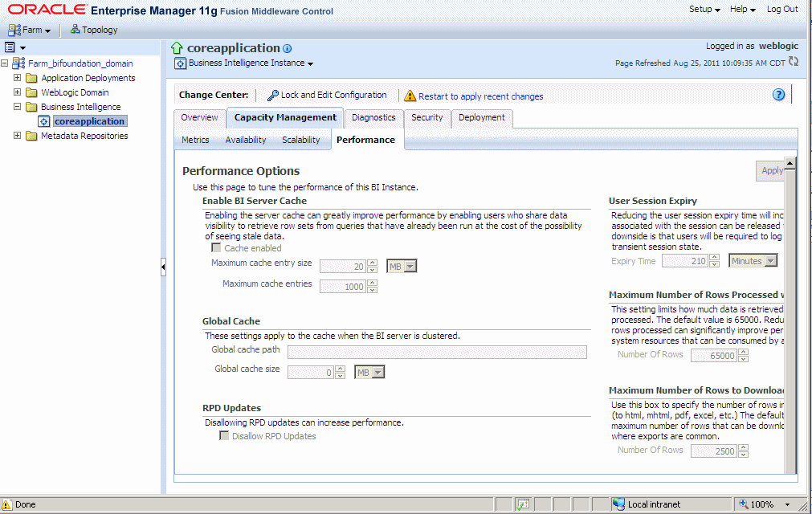Select Metadata Repositories tree item
This screenshot has width=812, height=514.
pos(84,136)
